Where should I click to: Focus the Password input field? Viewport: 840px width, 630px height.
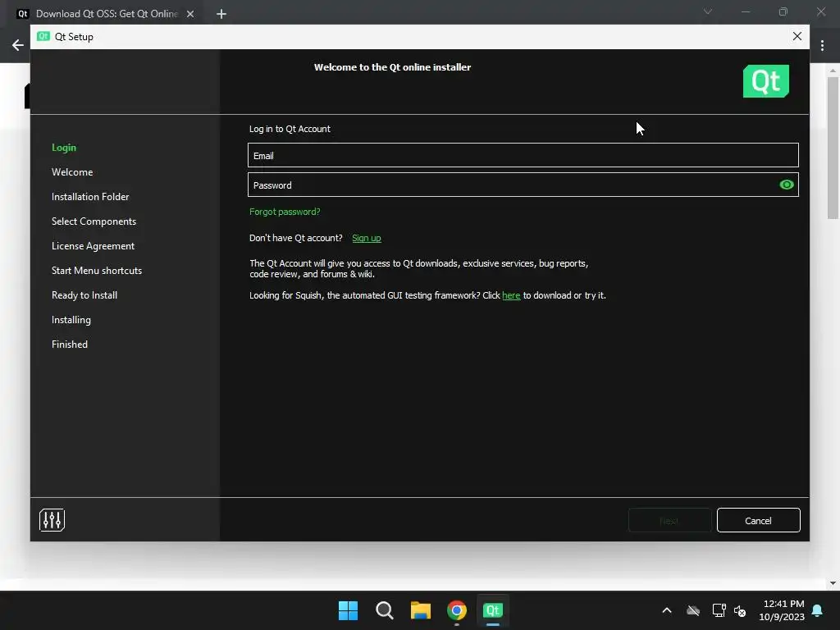click(523, 185)
